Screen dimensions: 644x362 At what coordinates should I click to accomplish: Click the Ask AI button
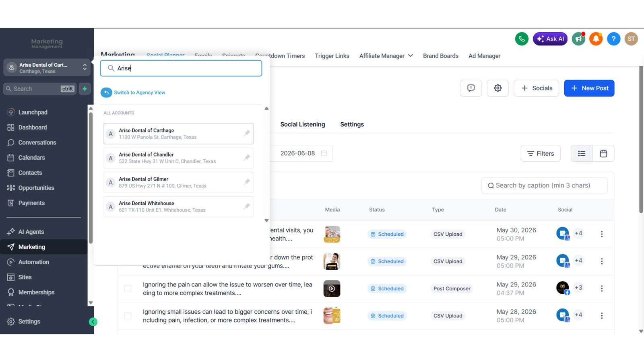tap(550, 39)
